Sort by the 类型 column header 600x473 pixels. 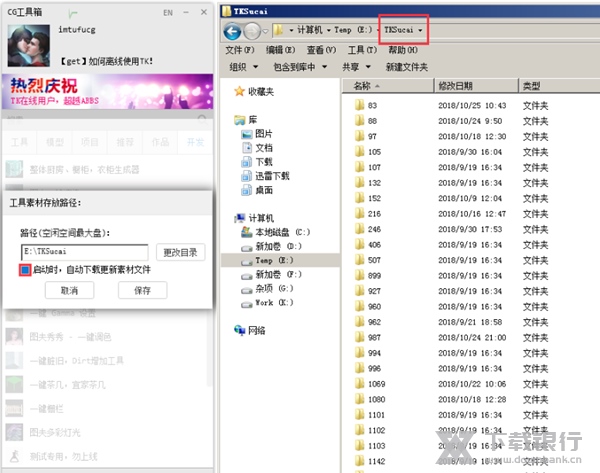pos(559,86)
